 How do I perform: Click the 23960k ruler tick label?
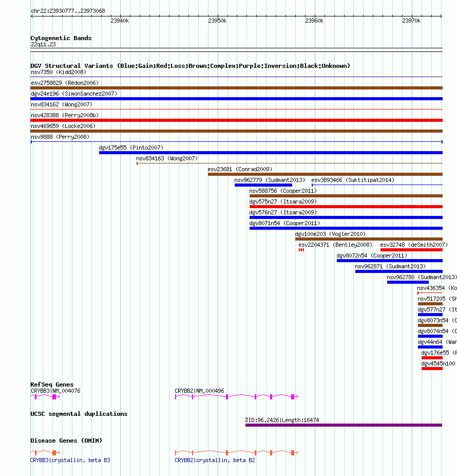pyautogui.click(x=314, y=21)
